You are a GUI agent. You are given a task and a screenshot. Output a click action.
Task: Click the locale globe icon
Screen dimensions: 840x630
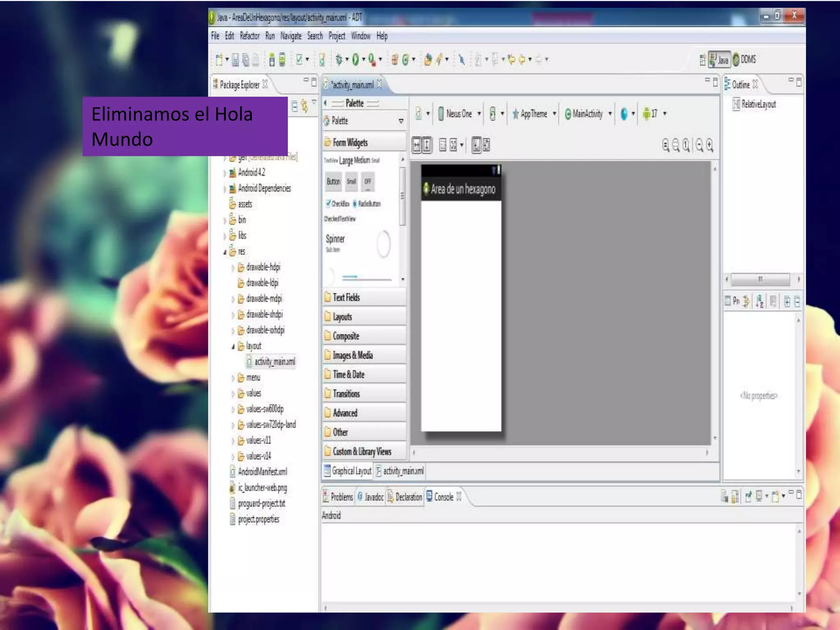pyautogui.click(x=624, y=114)
